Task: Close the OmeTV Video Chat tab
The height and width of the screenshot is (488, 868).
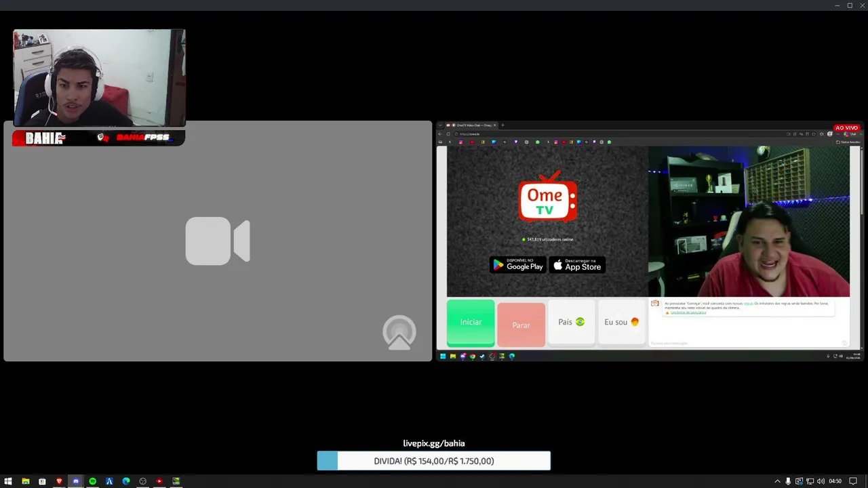Action: (x=494, y=125)
